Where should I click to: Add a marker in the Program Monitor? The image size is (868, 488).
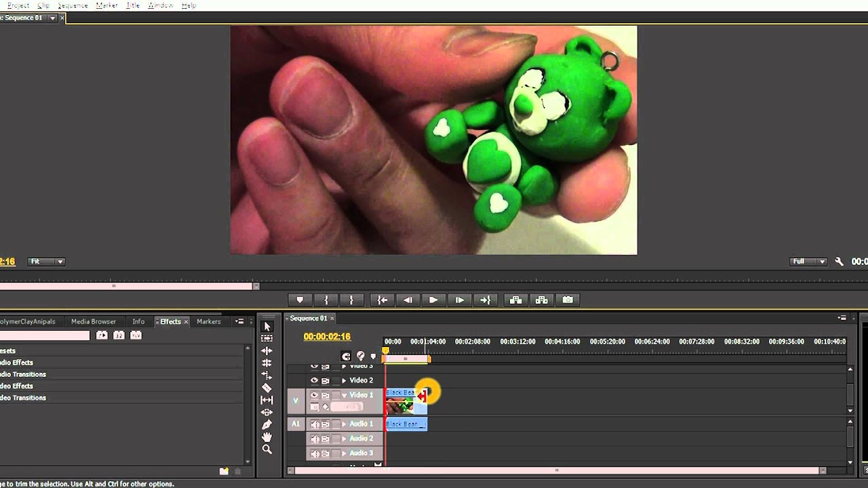click(x=300, y=300)
